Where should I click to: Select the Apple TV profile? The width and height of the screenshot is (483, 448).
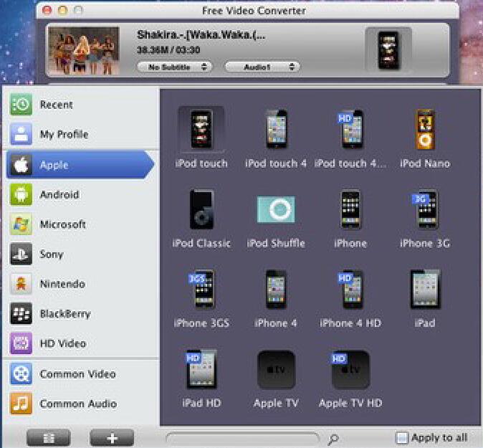pyautogui.click(x=276, y=378)
